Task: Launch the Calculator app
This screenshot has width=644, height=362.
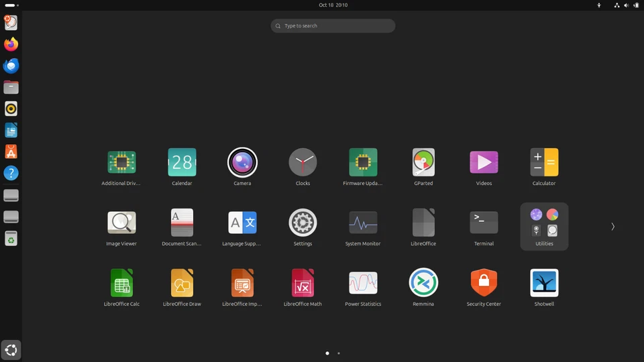Action: pyautogui.click(x=544, y=162)
